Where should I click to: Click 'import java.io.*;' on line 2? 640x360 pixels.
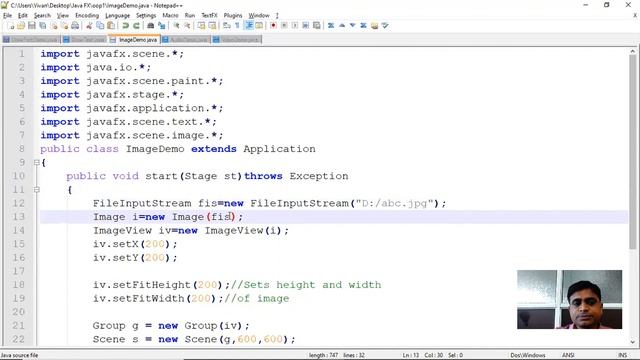pyautogui.click(x=96, y=67)
